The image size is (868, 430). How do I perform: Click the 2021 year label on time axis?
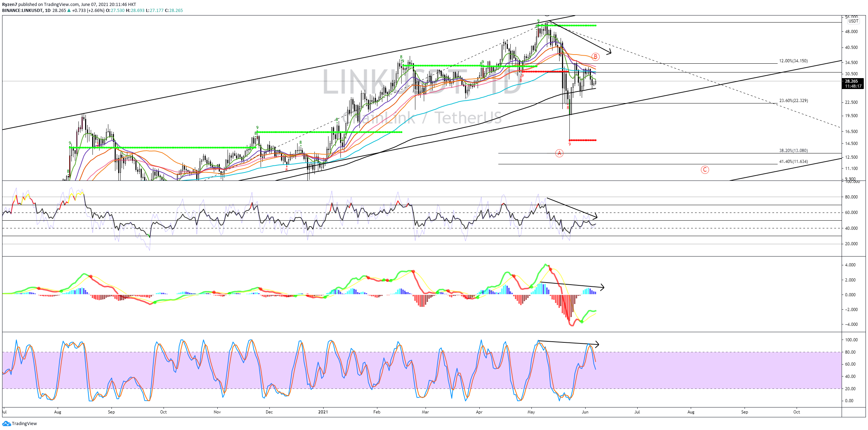[323, 412]
